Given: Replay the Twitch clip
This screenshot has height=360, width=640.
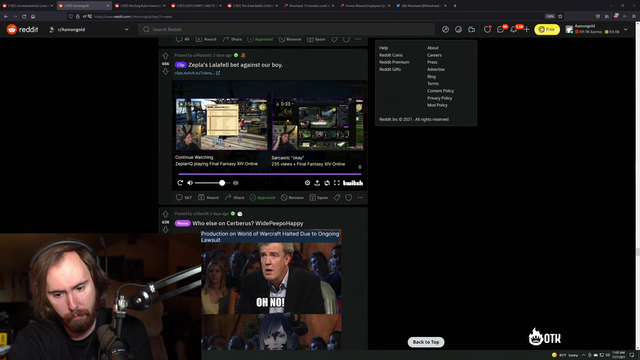Looking at the screenshot, I should 180,183.
